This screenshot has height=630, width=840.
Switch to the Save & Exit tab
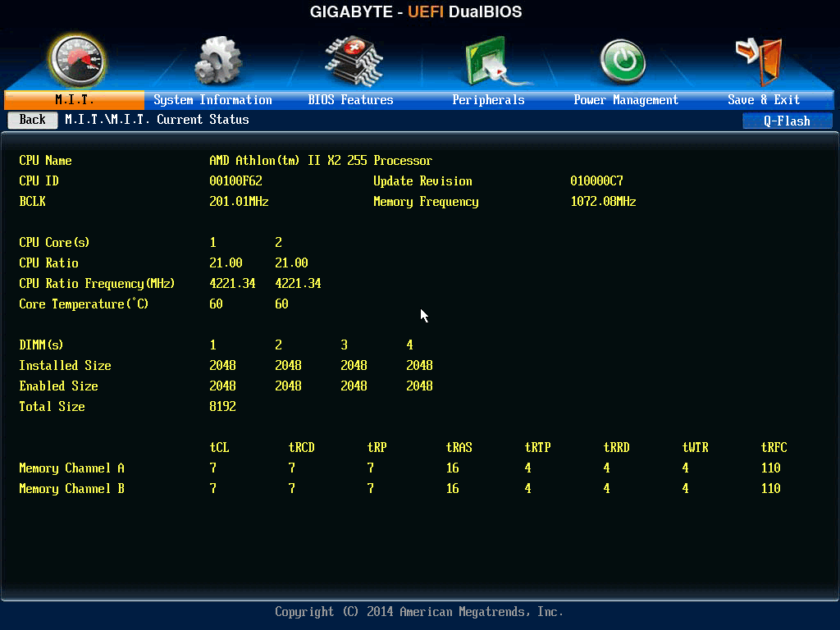click(764, 99)
